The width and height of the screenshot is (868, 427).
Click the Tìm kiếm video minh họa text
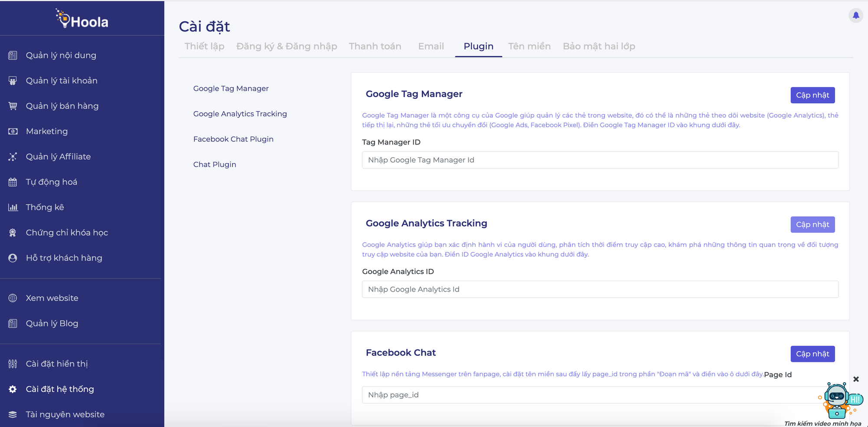(x=822, y=424)
